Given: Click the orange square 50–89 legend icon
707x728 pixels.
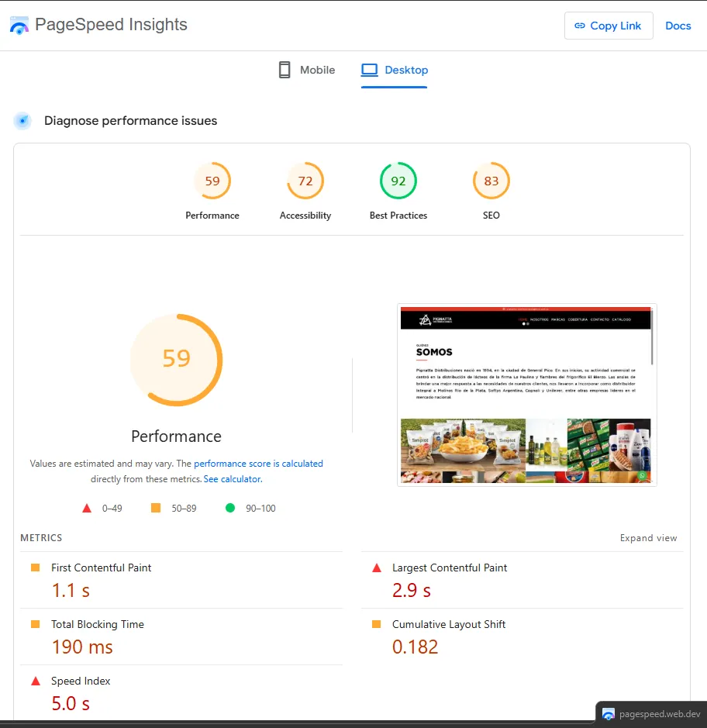Looking at the screenshot, I should coord(156,508).
